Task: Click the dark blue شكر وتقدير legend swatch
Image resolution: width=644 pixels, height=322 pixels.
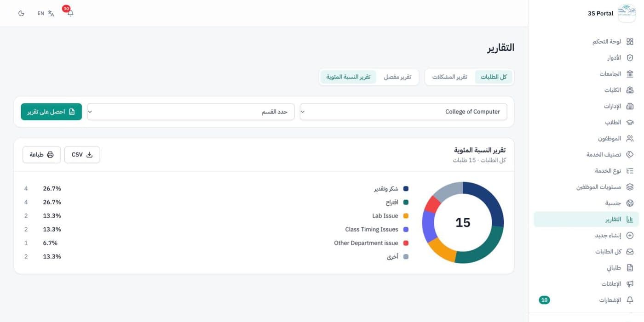Action: [x=406, y=189]
